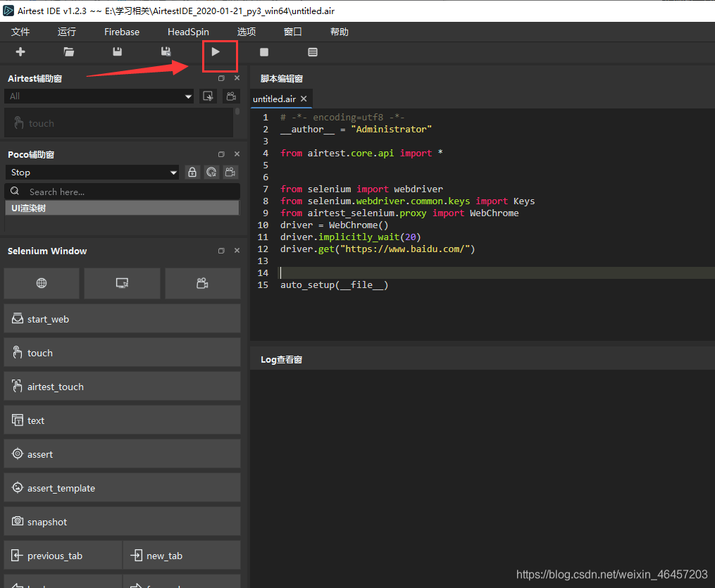
Task: Click the Airtest panel screenshot-select icon
Action: pos(208,96)
